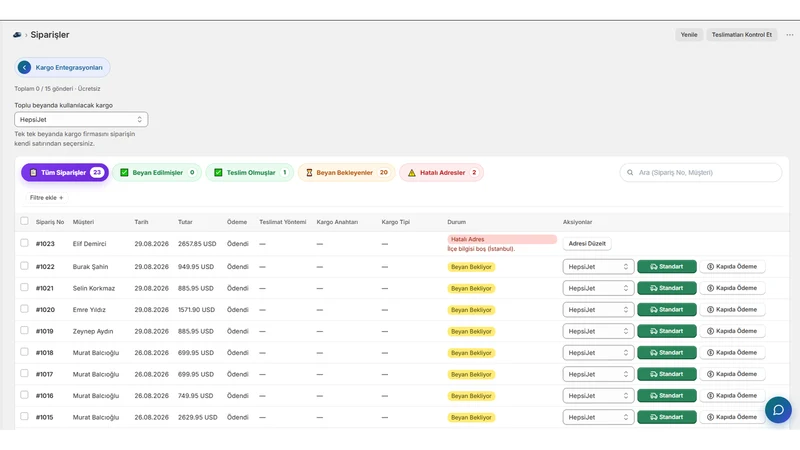This screenshot has height=450, width=800.
Task: Check the box for order #1015
Action: (x=24, y=416)
